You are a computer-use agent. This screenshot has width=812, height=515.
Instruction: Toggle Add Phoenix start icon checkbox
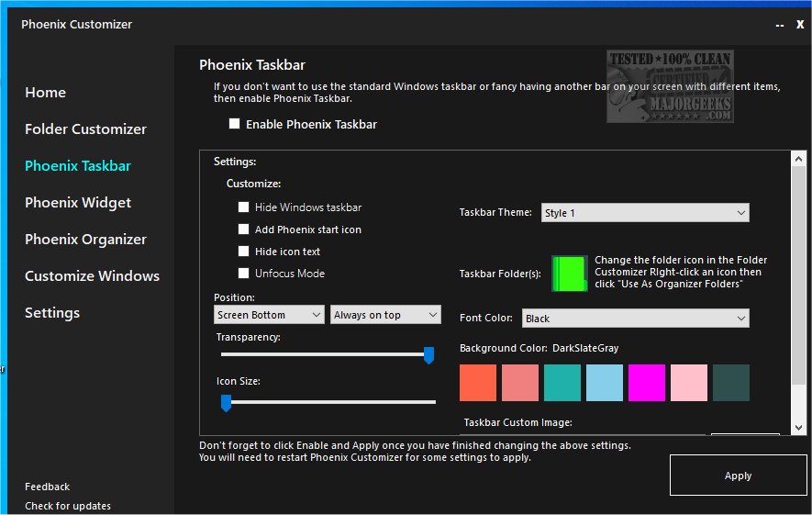click(x=244, y=230)
